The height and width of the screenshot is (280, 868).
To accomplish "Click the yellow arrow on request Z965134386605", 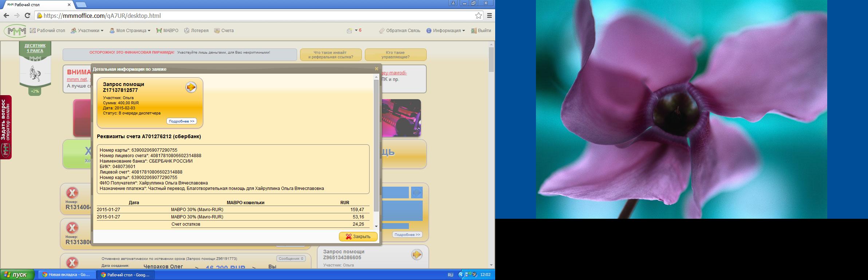I will click(x=417, y=254).
